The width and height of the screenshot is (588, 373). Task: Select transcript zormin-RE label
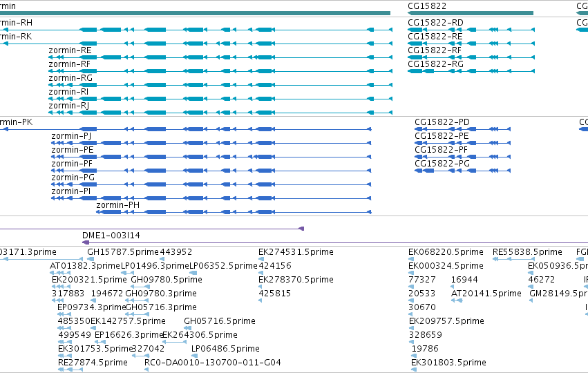70,50
